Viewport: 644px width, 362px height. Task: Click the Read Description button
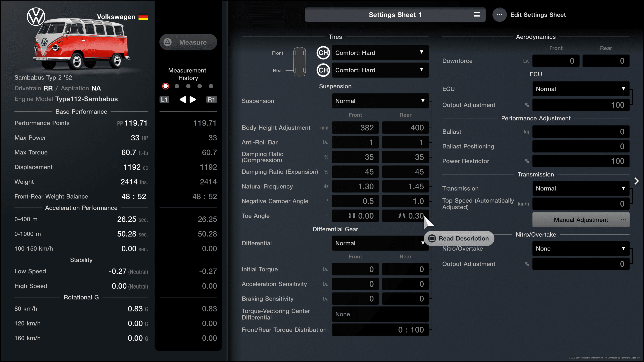459,238
